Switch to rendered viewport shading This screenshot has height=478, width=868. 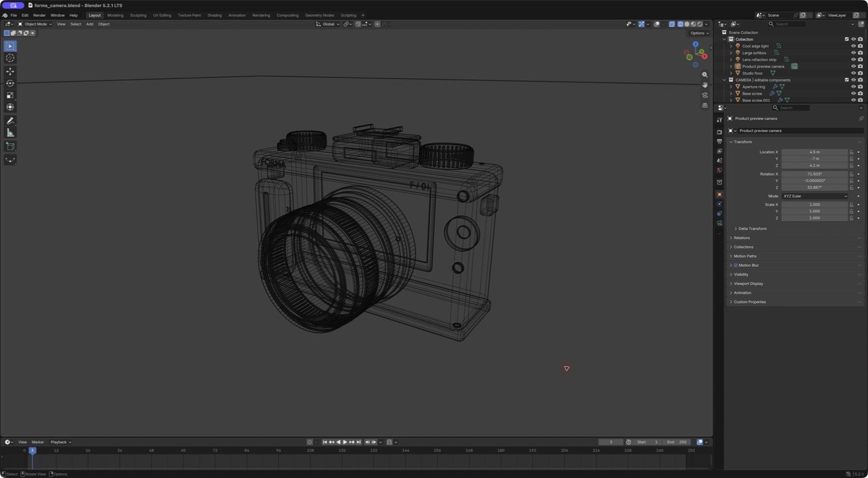click(700, 24)
